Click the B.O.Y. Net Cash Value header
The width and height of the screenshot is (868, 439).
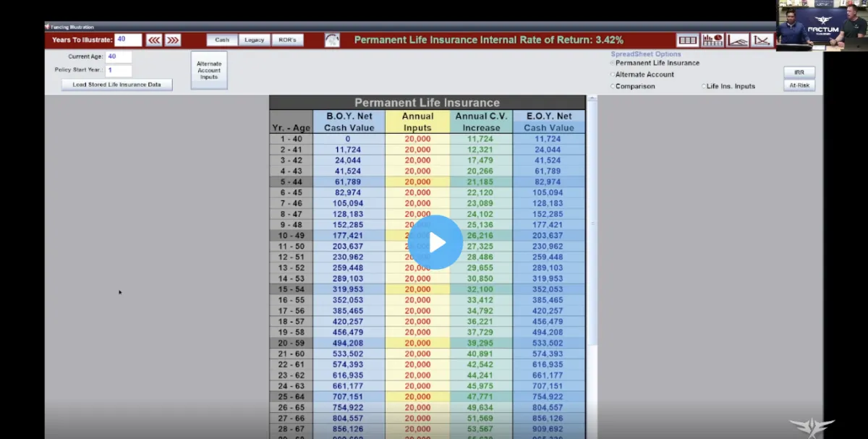[x=349, y=122]
